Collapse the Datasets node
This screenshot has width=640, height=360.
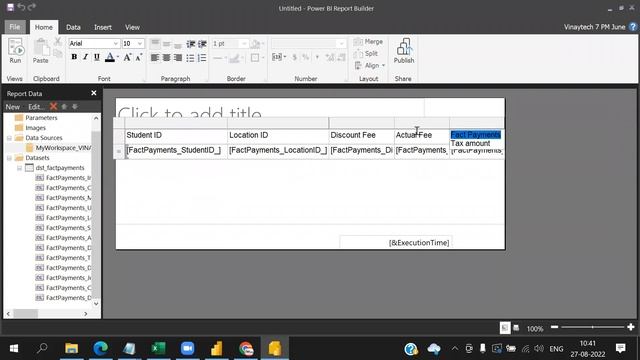click(9, 158)
